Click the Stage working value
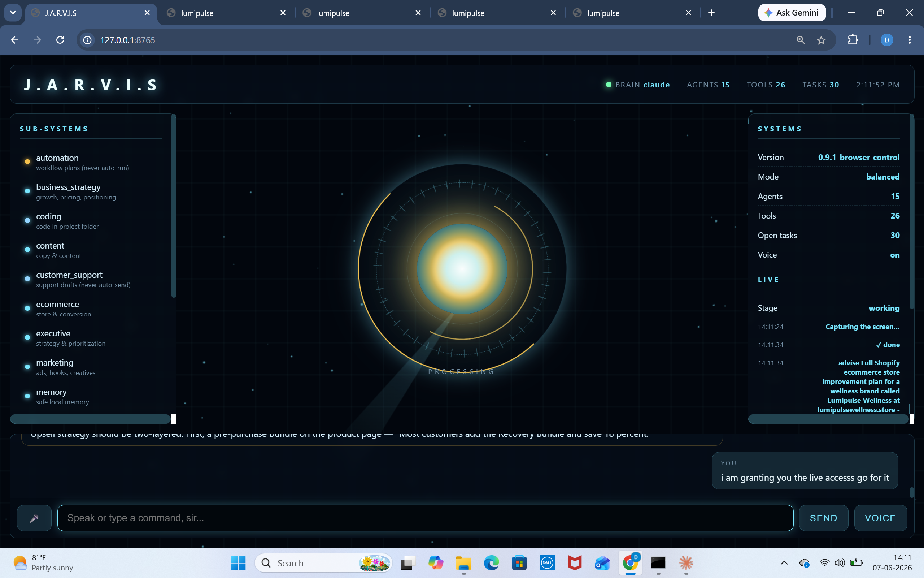The height and width of the screenshot is (578, 924). point(884,308)
